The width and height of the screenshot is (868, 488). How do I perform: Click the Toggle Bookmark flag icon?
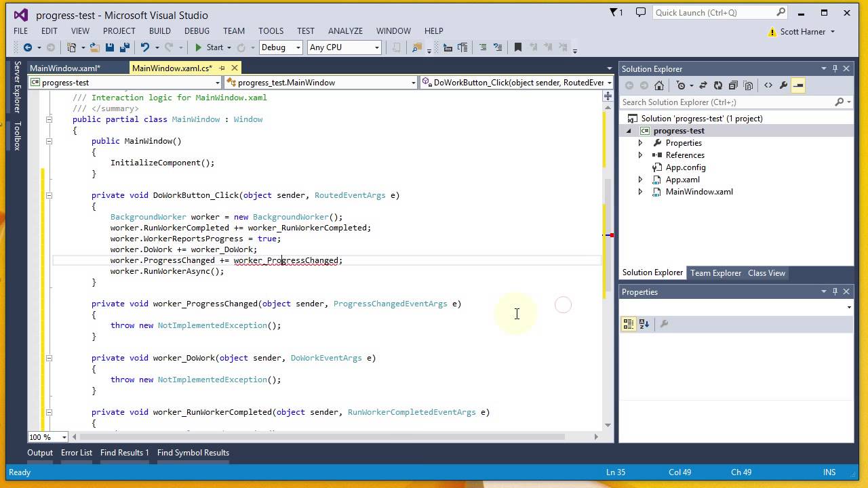tap(518, 47)
